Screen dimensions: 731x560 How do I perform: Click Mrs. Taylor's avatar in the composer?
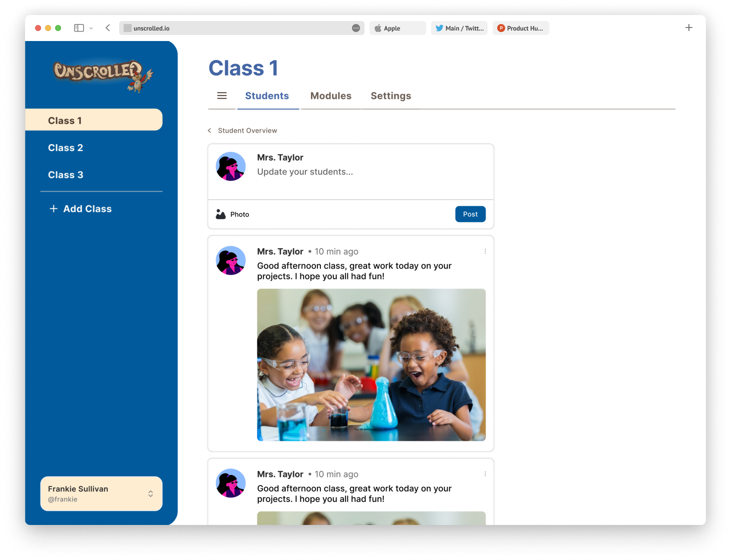[231, 167]
